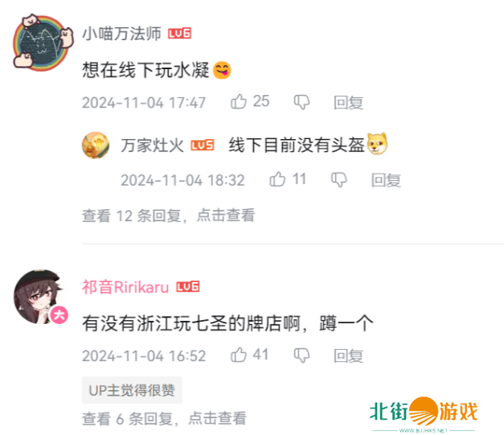Reply to 小喵万法师's comment

pyautogui.click(x=348, y=103)
